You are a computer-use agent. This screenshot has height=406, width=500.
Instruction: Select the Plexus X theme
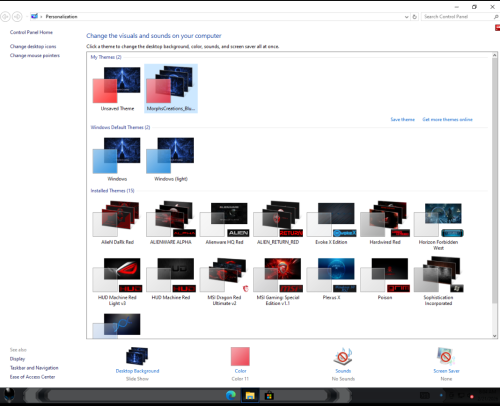point(331,278)
